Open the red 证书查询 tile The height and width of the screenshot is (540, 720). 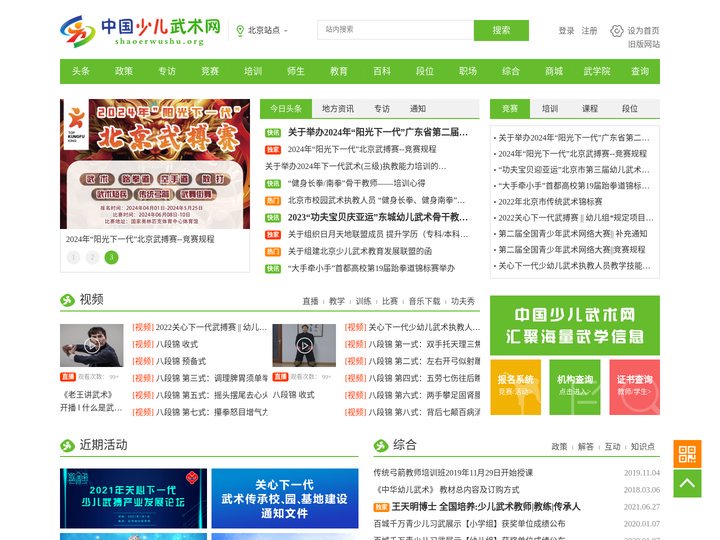point(635,387)
